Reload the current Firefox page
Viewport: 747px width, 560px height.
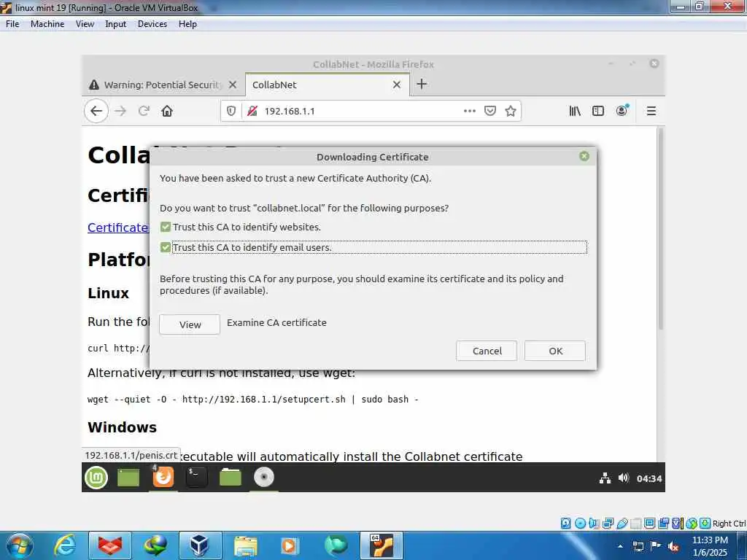(144, 111)
